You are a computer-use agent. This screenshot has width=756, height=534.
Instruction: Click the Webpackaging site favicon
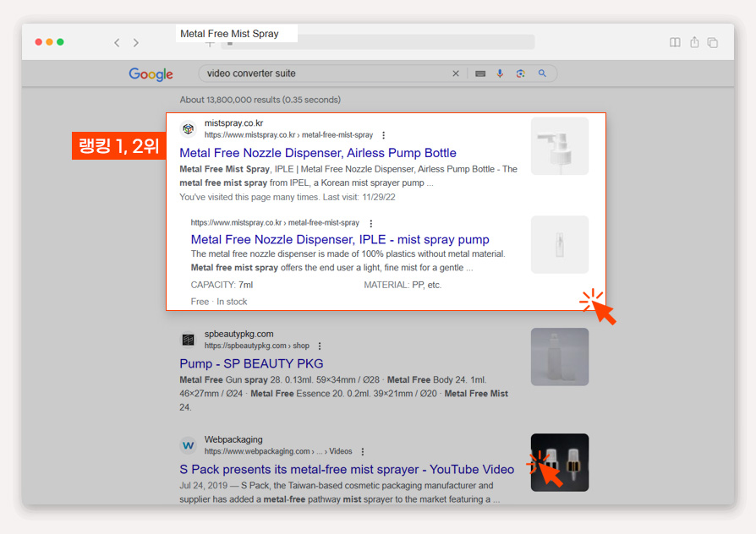[188, 445]
